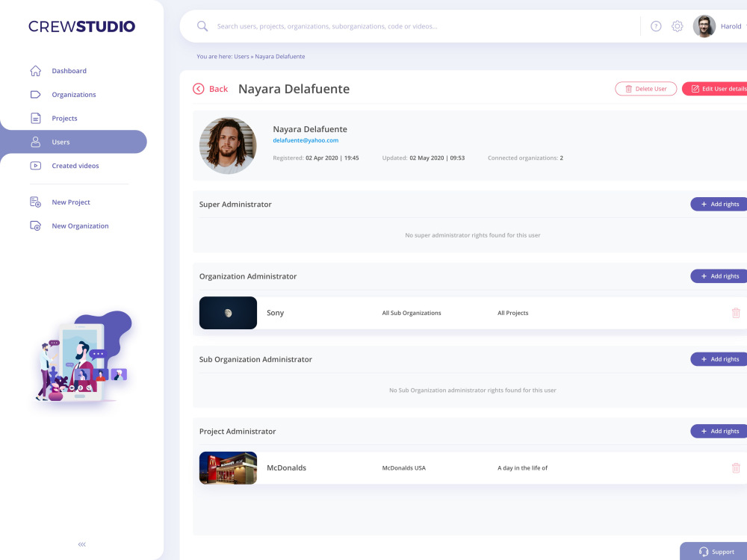The height and width of the screenshot is (560, 747).
Task: Collapse the sidebar with double chevron
Action: [82, 544]
